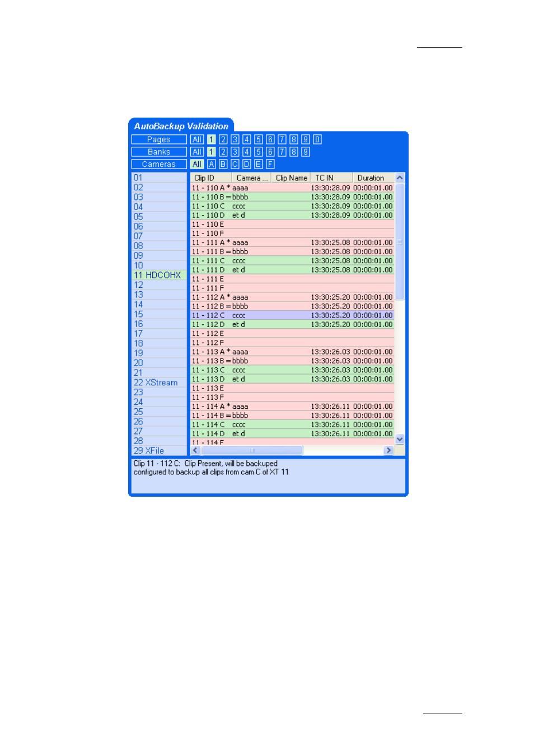Toggle the Pages All filter
The width and height of the screenshot is (534, 756).
pos(196,139)
